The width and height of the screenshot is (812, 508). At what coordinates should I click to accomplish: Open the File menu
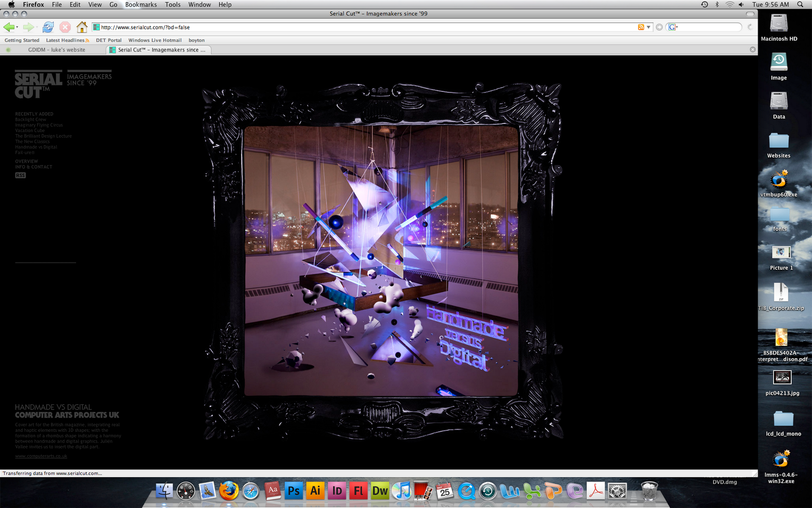57,5
